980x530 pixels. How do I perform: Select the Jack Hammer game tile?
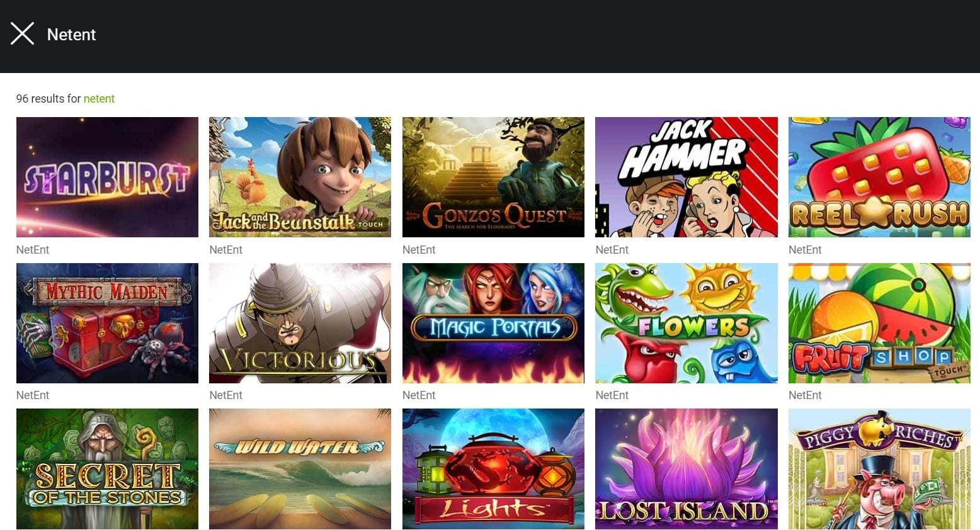[687, 177]
